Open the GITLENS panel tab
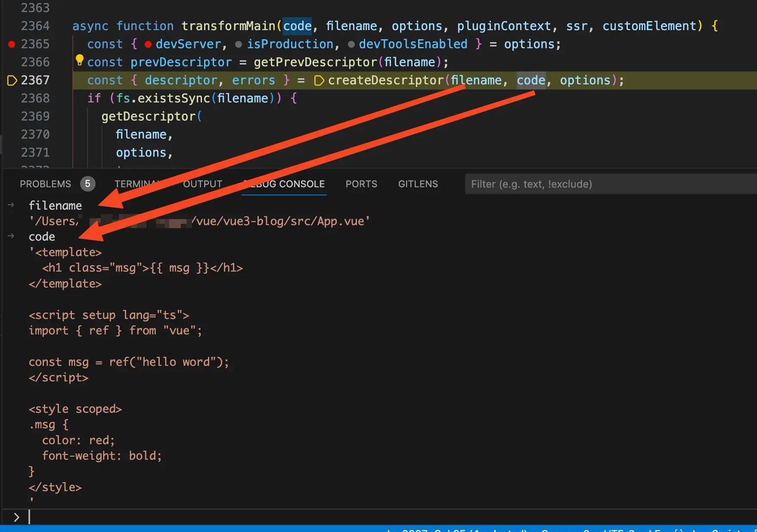Screen dimensions: 757x532 pyautogui.click(x=417, y=184)
